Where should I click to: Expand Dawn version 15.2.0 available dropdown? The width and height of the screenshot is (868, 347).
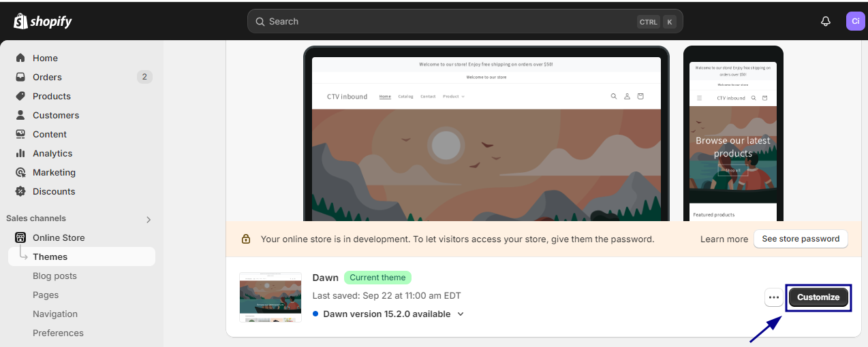[461, 314]
